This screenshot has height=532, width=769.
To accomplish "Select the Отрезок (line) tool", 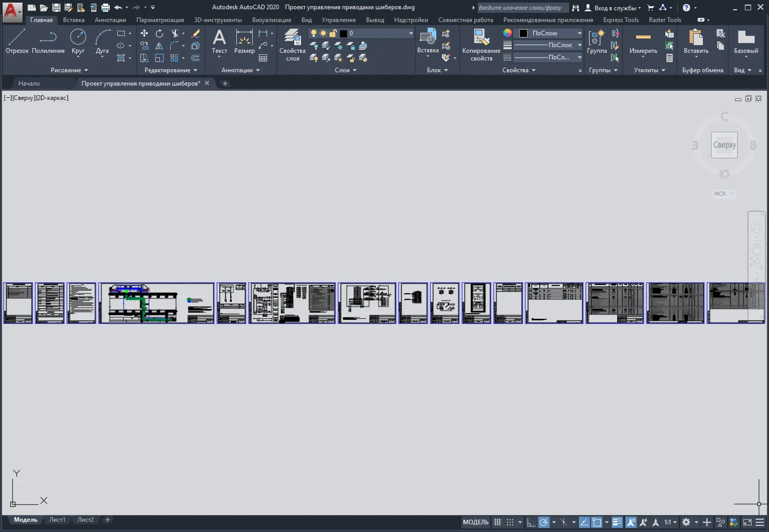I will pos(17,42).
